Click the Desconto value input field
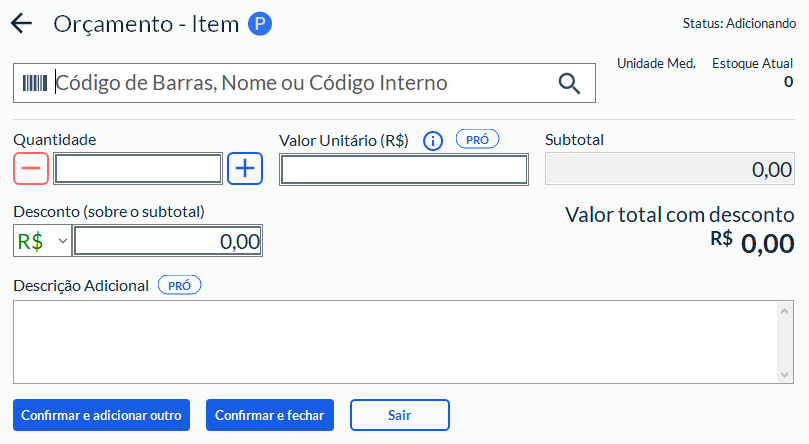809x444 pixels. (x=167, y=241)
